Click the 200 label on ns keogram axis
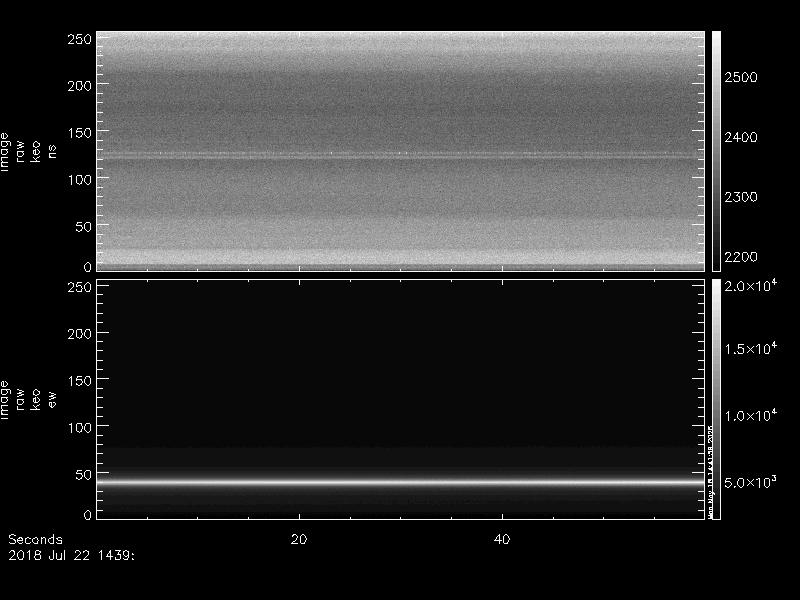This screenshot has height=600, width=800. 80,86
